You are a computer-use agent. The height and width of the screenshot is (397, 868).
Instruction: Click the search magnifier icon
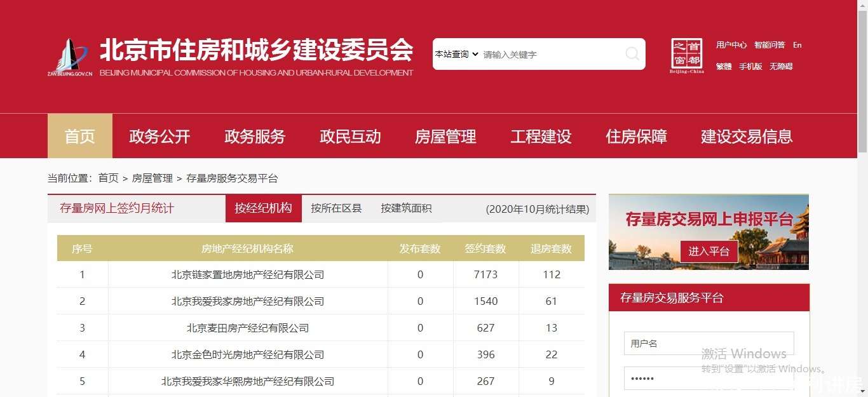point(632,54)
